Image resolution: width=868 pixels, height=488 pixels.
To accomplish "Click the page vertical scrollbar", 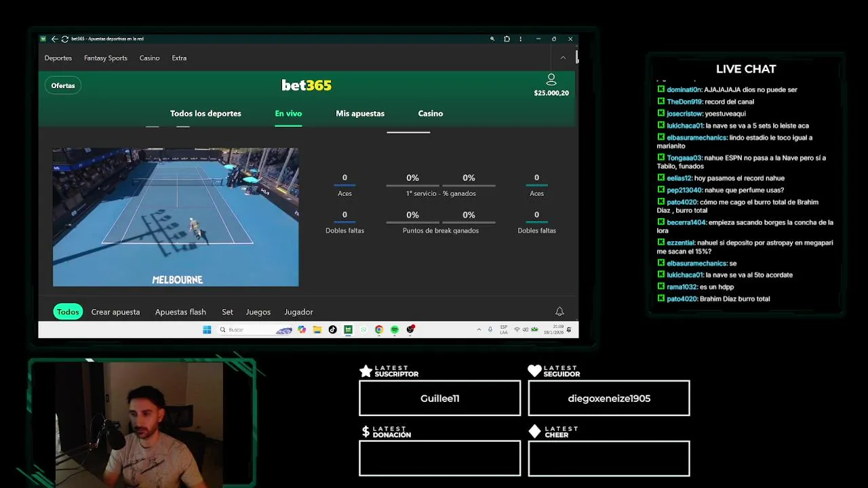I will (577, 57).
